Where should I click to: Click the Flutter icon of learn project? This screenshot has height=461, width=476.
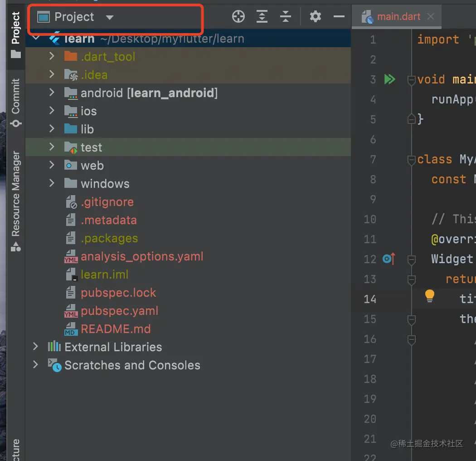[x=55, y=39]
